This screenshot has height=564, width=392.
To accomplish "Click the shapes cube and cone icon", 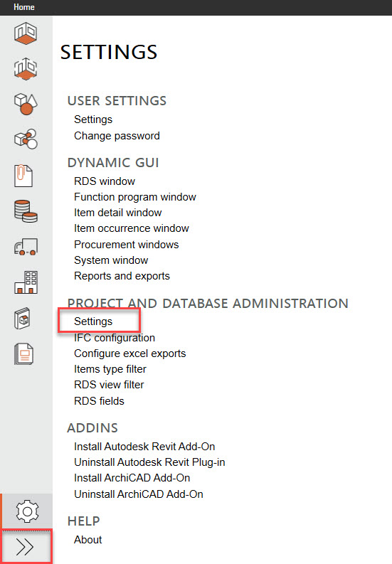I will [x=26, y=104].
